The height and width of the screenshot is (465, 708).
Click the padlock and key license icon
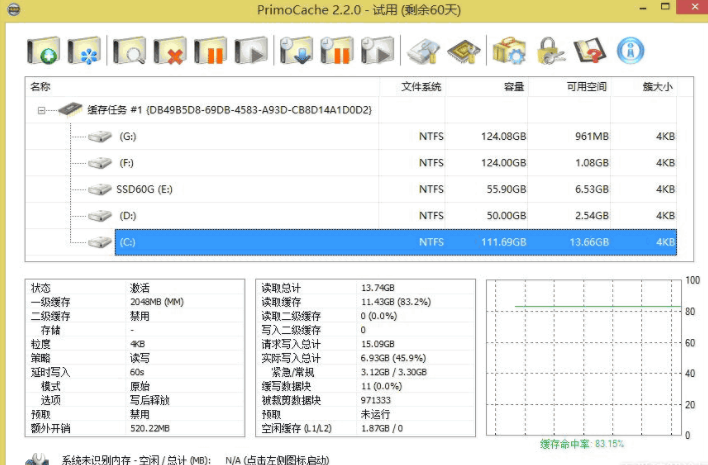(x=548, y=50)
